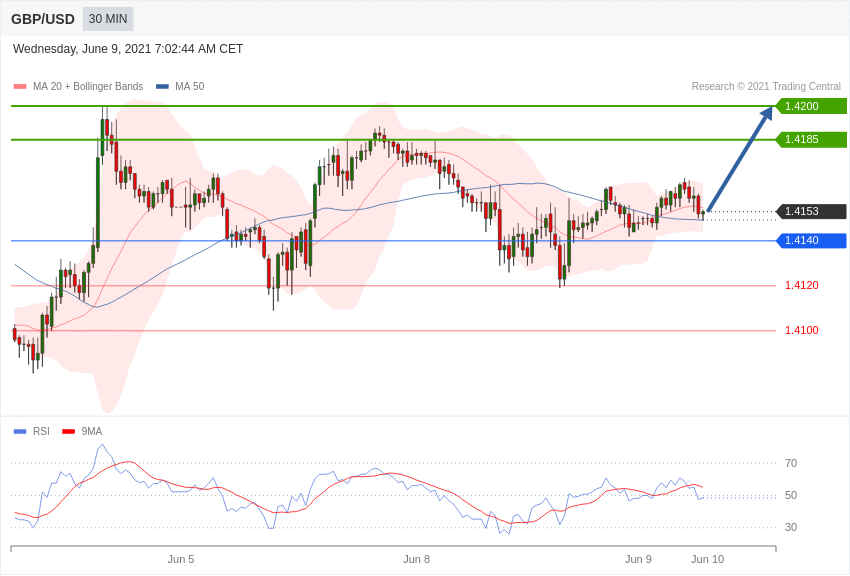Click the RSI 30 axis value
850x576 pixels.
tap(791, 527)
